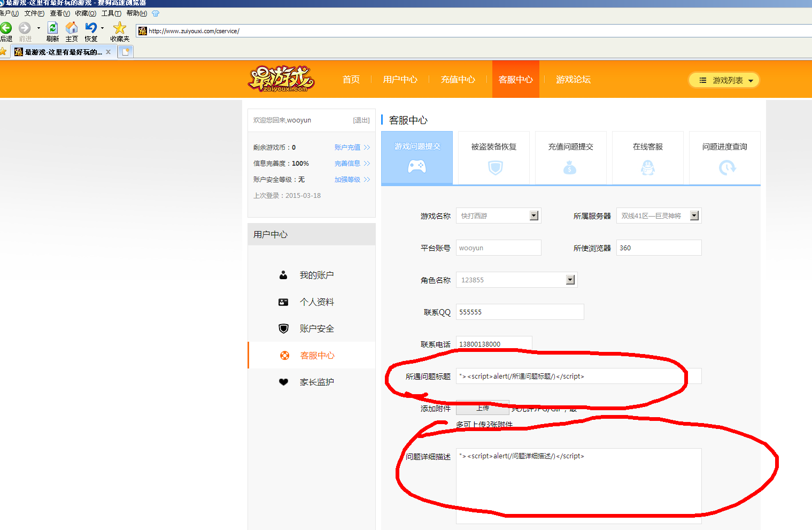Switch to 问题进度查询 tab
This screenshot has height=530, width=812.
(x=725, y=158)
